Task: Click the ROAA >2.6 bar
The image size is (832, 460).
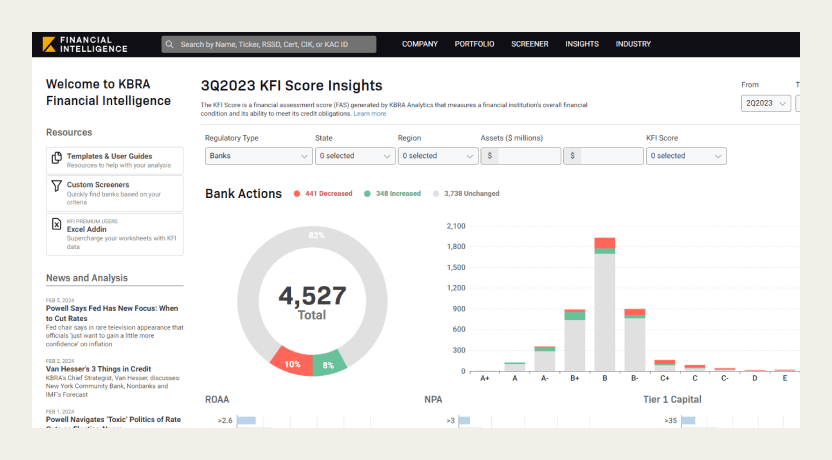Action: [246, 420]
